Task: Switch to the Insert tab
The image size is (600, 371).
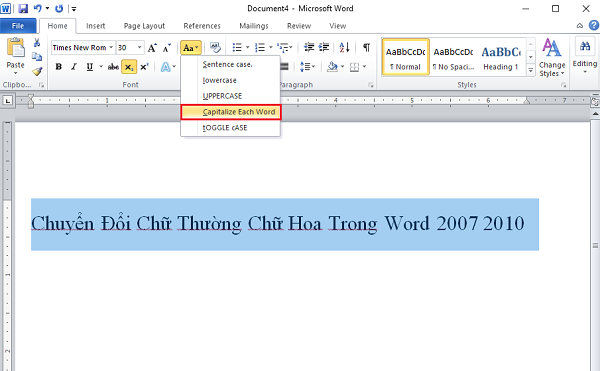Action: (x=95, y=26)
